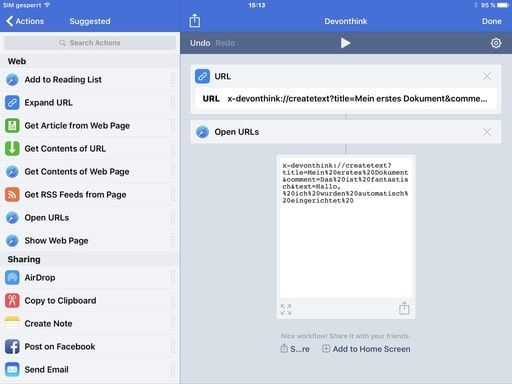Select 'Expand URL' action text
This screenshot has width=512, height=384.
coord(48,102)
